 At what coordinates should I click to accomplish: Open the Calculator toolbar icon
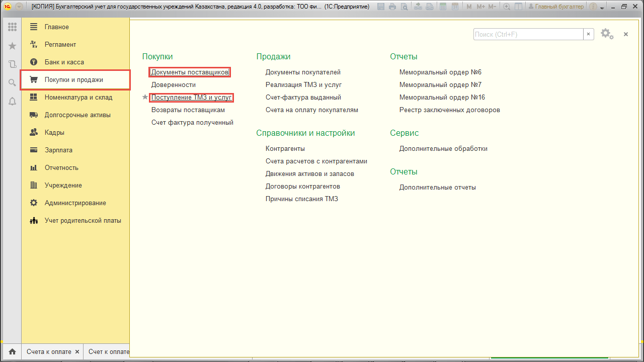point(443,7)
